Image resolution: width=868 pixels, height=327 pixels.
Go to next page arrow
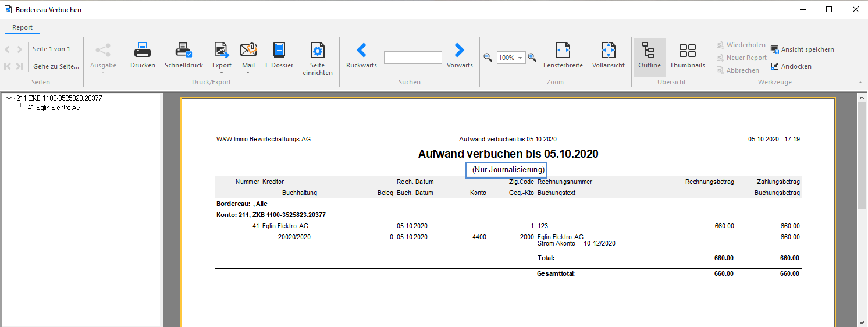point(20,49)
